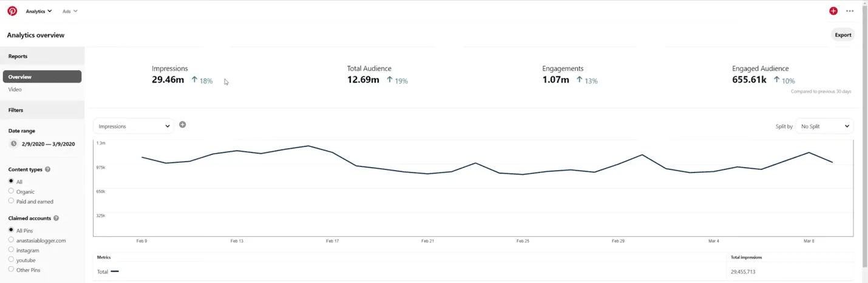The image size is (868, 283).
Task: Select the instagram claimed account
Action: coord(11,250)
